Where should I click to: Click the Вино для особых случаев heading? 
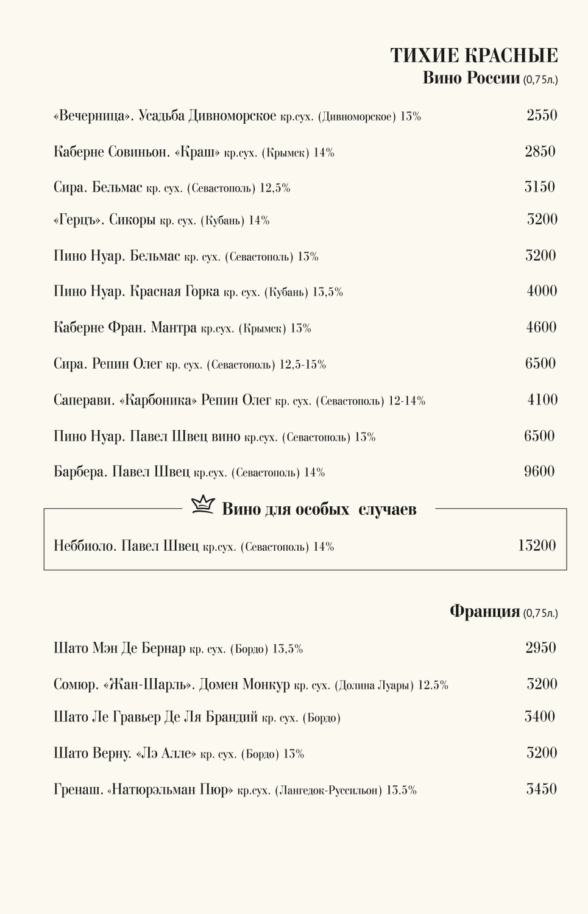click(319, 509)
